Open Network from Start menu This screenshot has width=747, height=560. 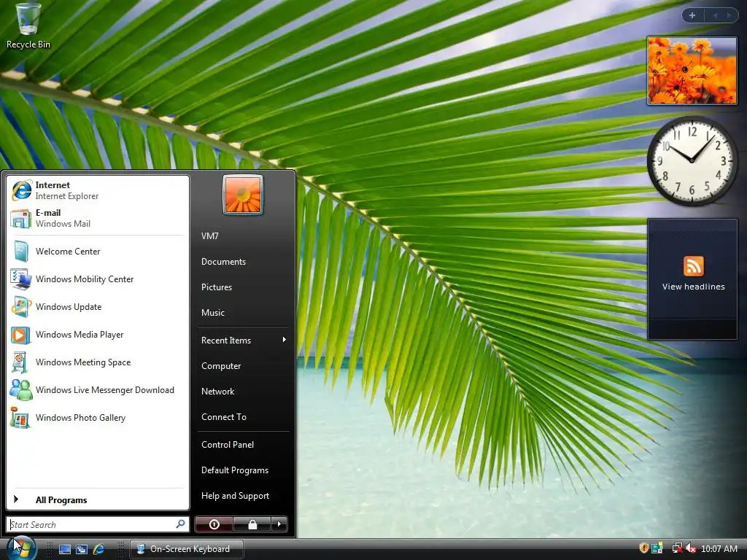[x=244, y=392]
